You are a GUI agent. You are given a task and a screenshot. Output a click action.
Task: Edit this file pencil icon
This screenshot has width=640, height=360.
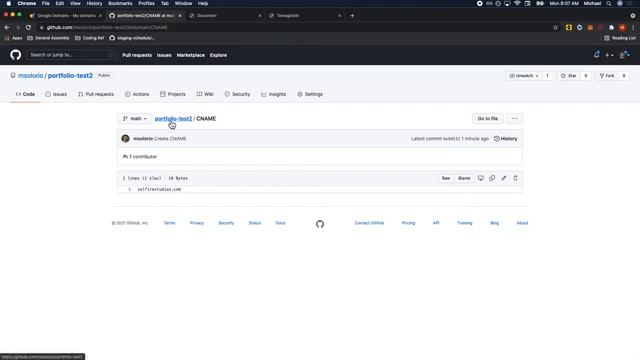point(504,178)
